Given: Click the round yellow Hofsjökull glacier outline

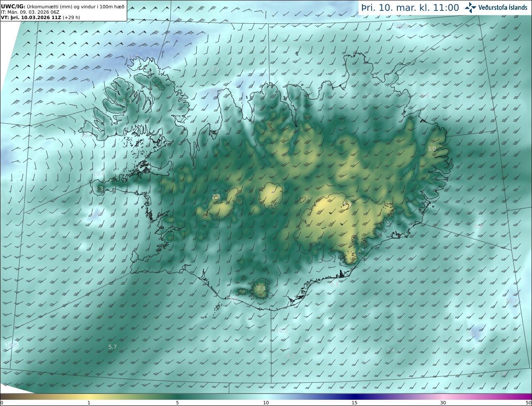Looking at the screenshot, I should point(271,196).
